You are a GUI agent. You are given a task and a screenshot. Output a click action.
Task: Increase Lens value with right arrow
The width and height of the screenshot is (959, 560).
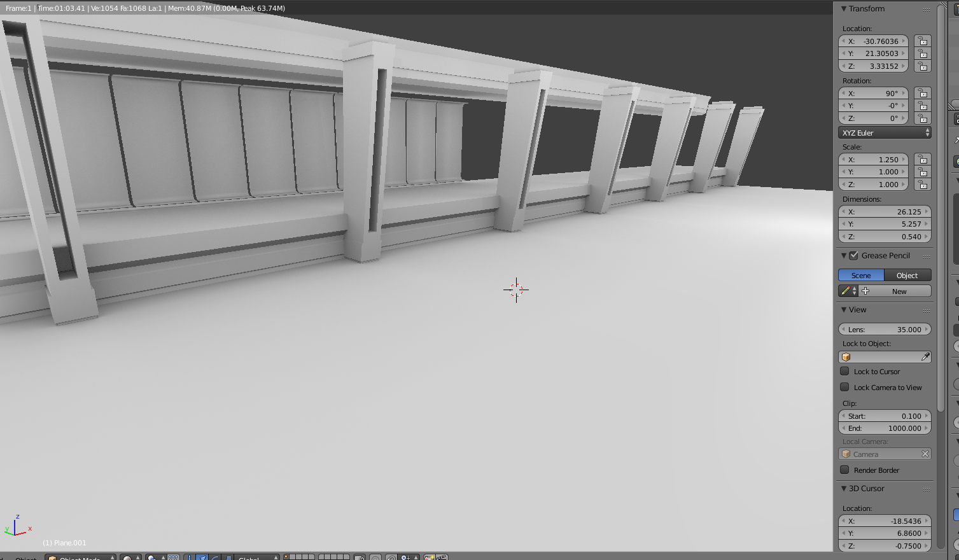pos(926,329)
